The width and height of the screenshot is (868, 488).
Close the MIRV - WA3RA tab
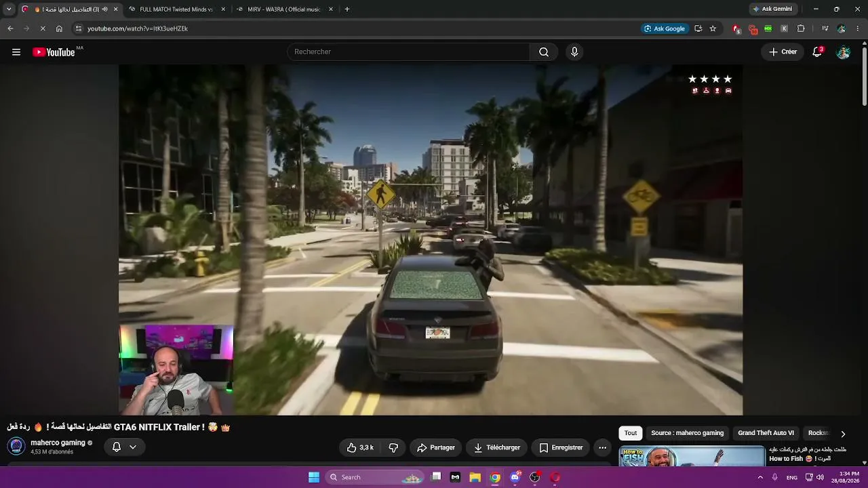(x=331, y=9)
